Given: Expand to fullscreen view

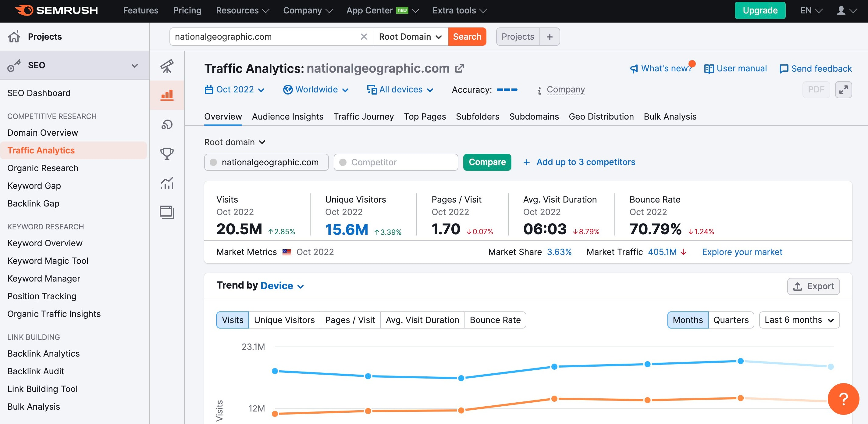Looking at the screenshot, I should [x=843, y=89].
